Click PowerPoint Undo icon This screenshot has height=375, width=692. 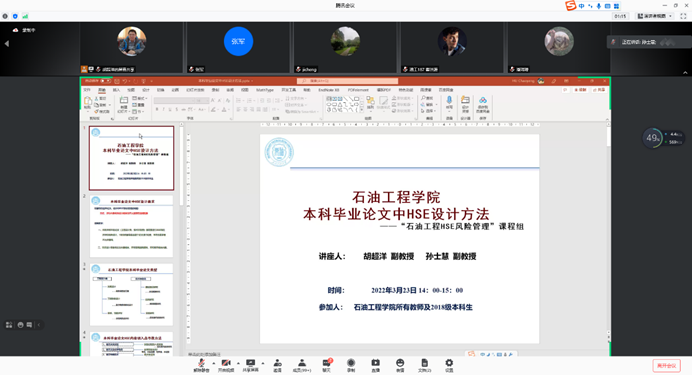tap(125, 81)
